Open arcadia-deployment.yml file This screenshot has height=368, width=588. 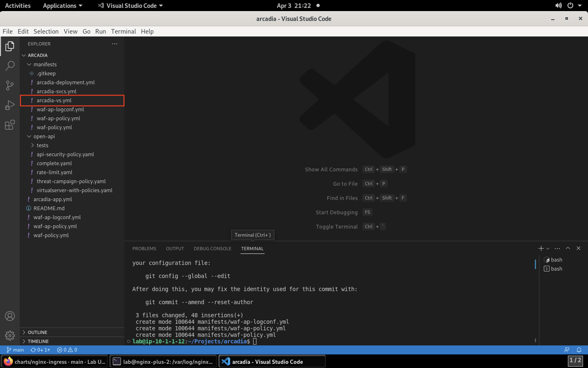click(72, 82)
